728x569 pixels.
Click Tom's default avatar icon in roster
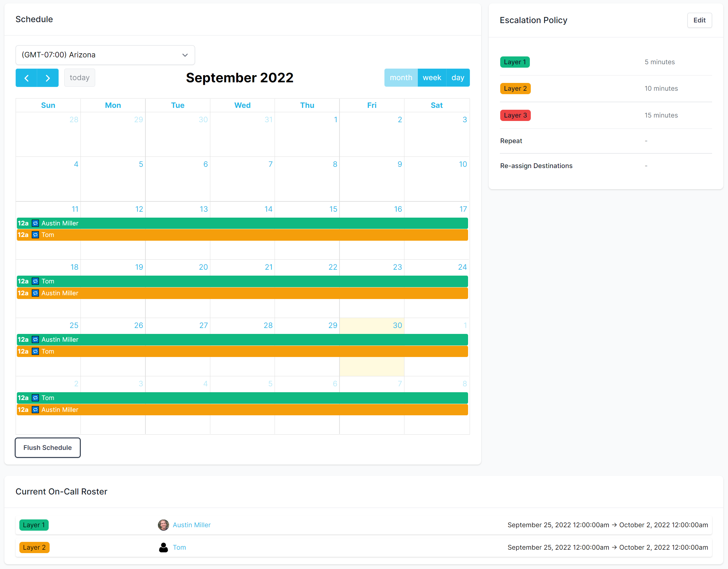point(163,547)
